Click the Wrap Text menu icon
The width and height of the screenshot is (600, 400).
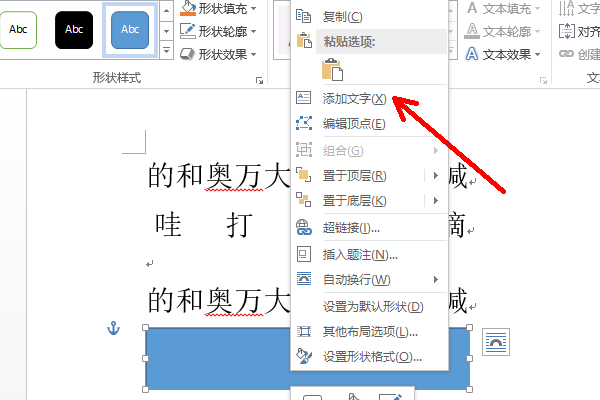tap(304, 279)
